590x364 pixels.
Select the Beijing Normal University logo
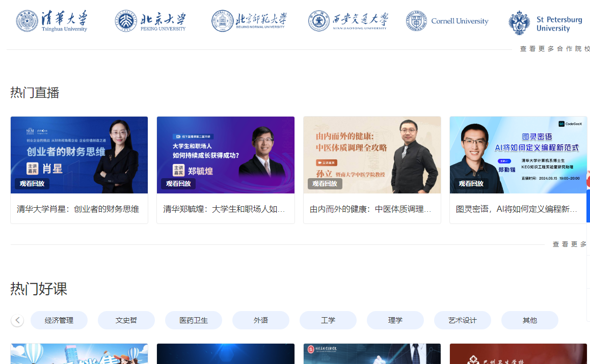coord(249,21)
